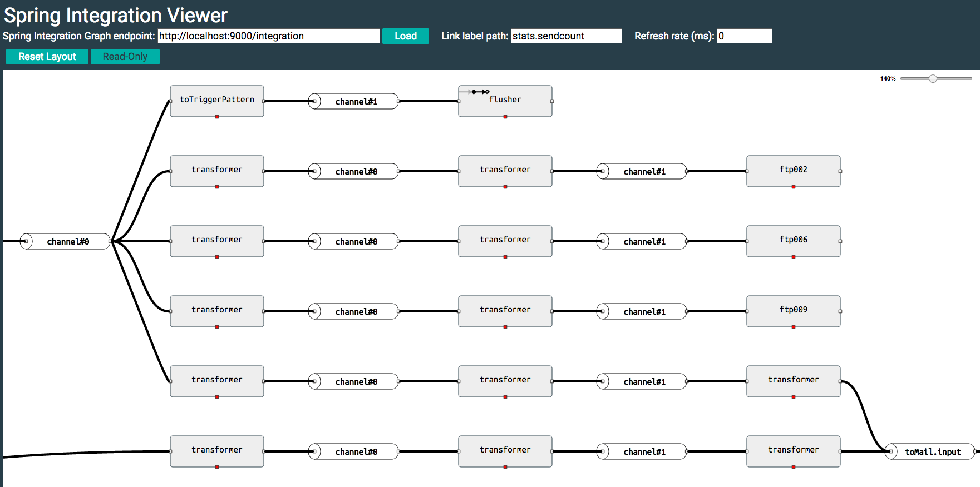Click channel#1 between toTriggerPattern and flusher
The image size is (980, 487).
353,101
